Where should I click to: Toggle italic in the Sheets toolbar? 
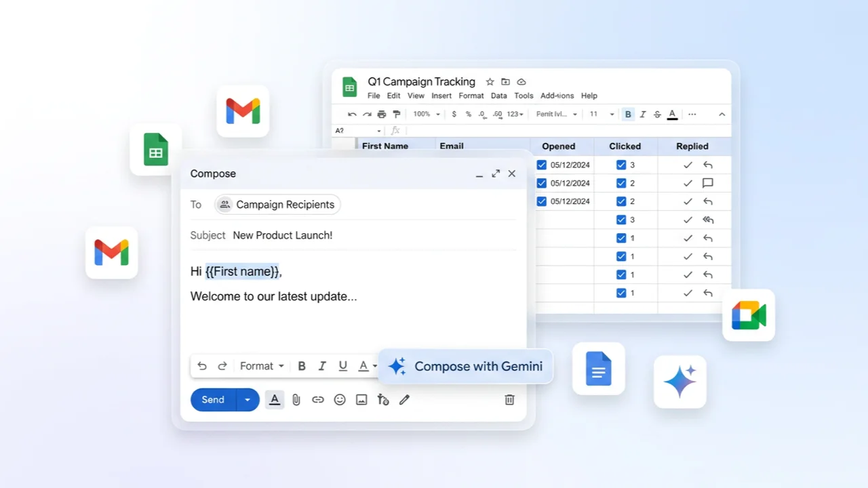point(643,115)
